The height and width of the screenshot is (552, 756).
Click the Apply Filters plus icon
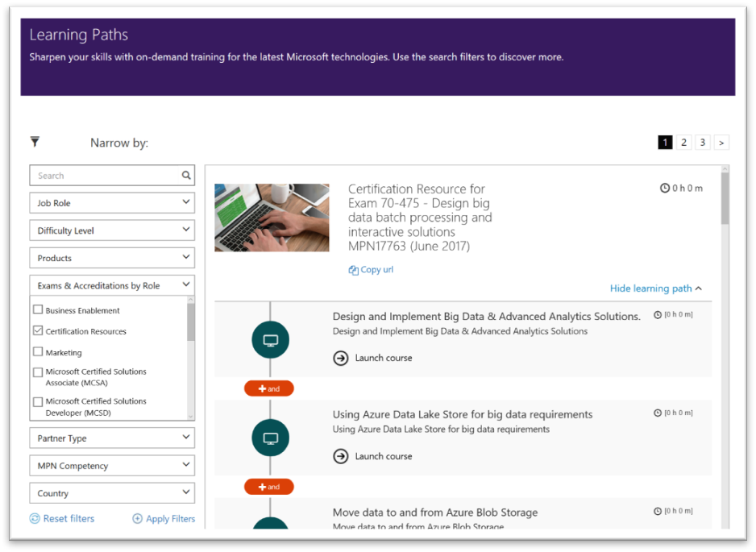coord(137,519)
